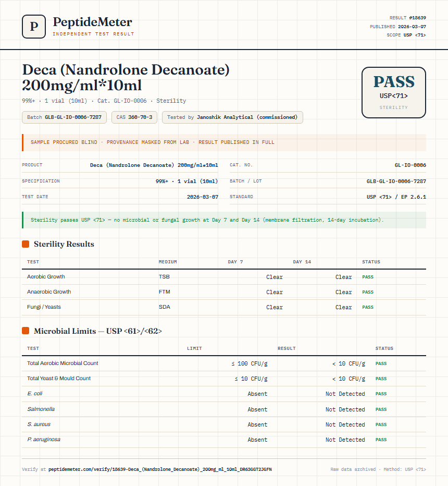This screenshot has width=448, height=486.
Task: Select the Batch GLB-GL-IO-0806-7287 chip
Action: tap(64, 117)
